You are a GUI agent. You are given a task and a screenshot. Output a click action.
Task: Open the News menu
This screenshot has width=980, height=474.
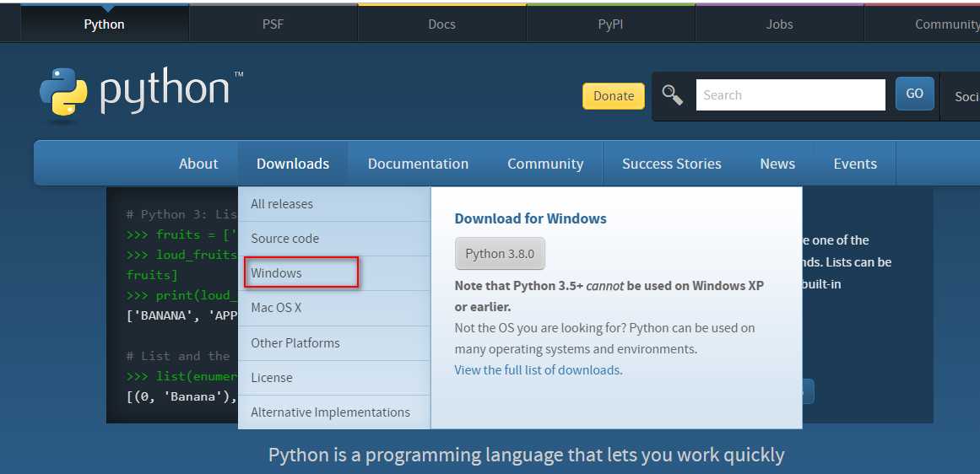(777, 164)
